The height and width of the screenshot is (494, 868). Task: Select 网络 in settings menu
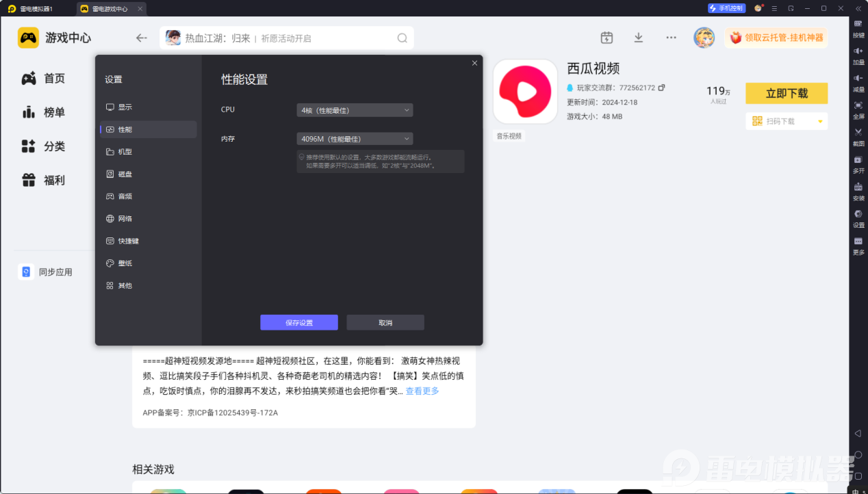tap(149, 219)
